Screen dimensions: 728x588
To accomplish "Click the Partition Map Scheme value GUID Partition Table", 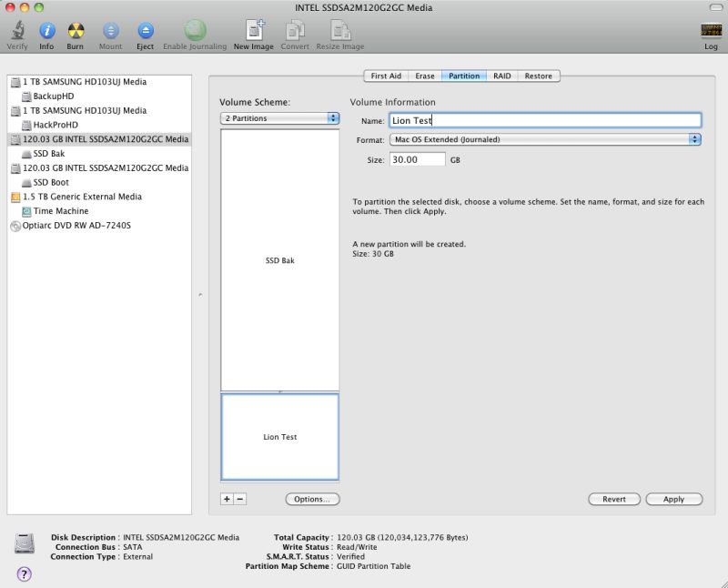I will pos(374,566).
